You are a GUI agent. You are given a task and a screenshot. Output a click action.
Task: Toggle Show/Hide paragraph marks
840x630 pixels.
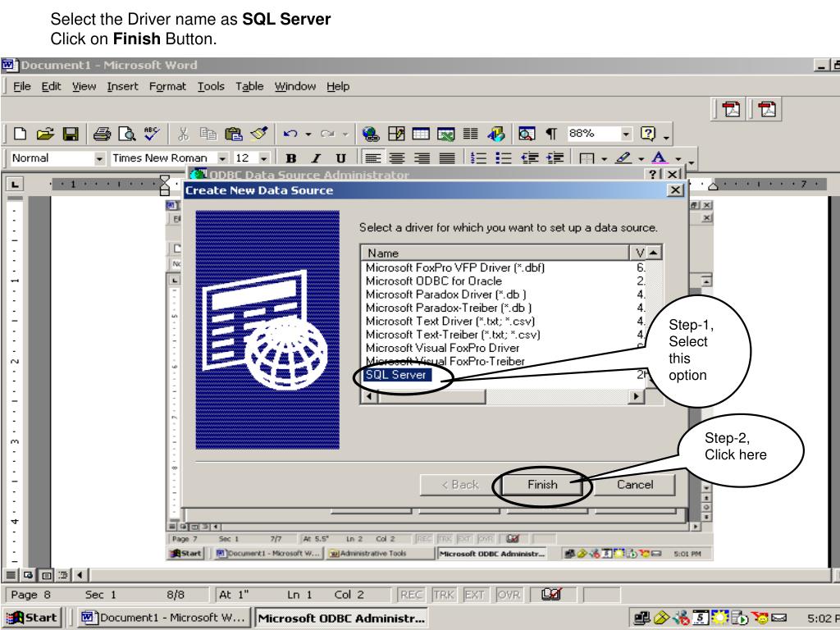coord(551,134)
